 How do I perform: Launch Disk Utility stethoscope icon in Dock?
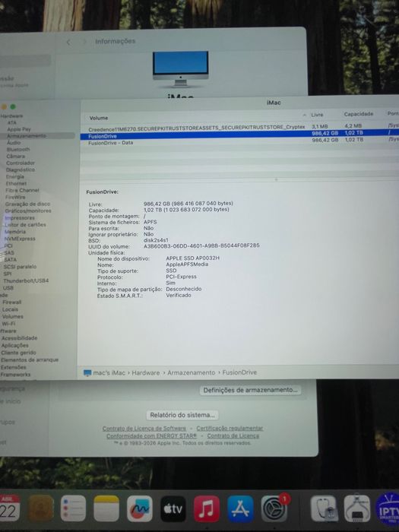[x=324, y=508]
